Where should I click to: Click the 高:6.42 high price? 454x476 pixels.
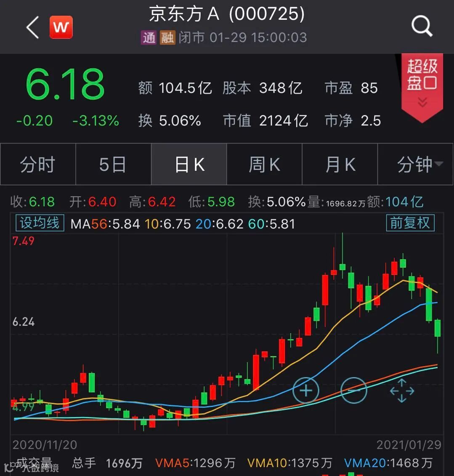point(152,202)
